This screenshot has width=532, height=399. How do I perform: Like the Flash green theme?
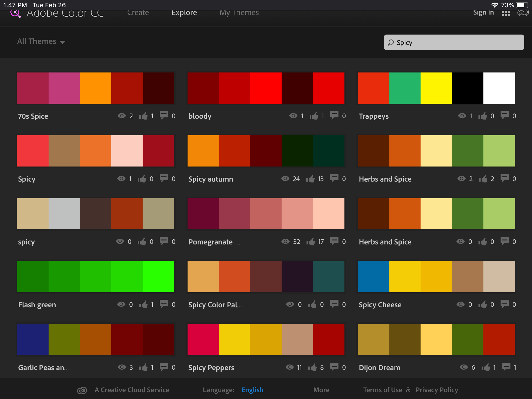143,304
